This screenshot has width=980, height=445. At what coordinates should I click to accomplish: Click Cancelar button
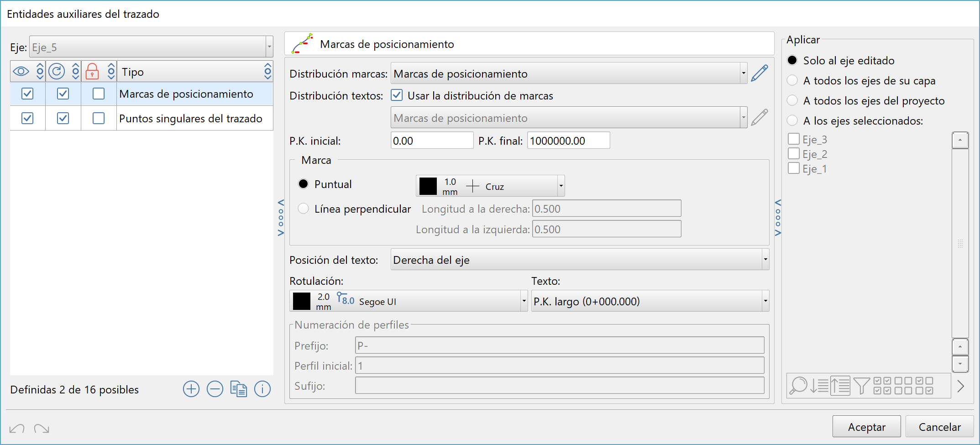939,427
